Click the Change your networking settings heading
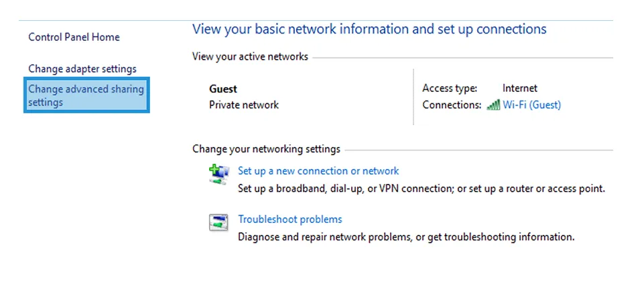The image size is (644, 292). (x=266, y=148)
